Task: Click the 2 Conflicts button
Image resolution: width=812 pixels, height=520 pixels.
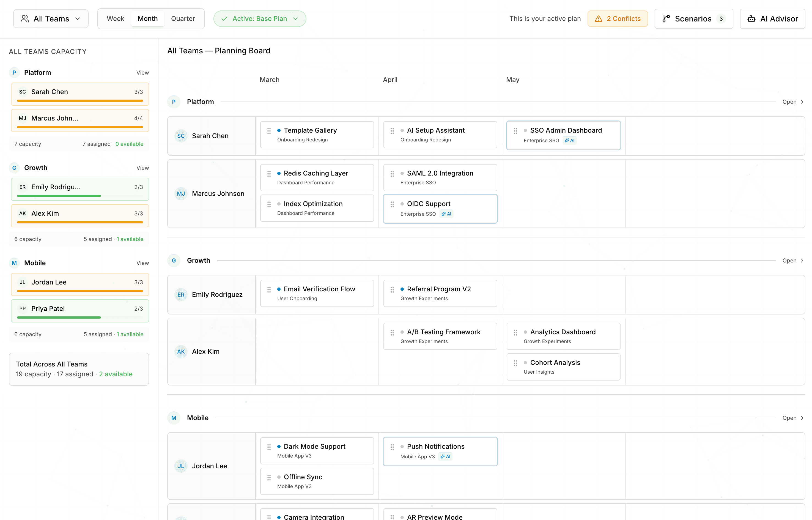Action: [x=617, y=19]
